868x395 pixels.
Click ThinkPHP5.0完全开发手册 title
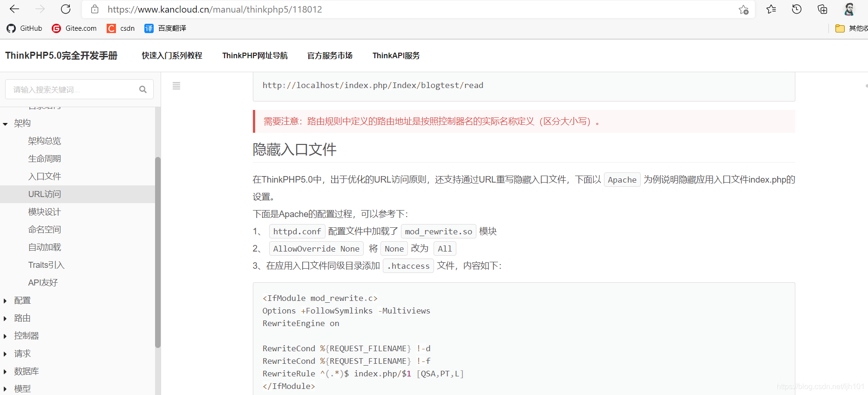(x=61, y=55)
